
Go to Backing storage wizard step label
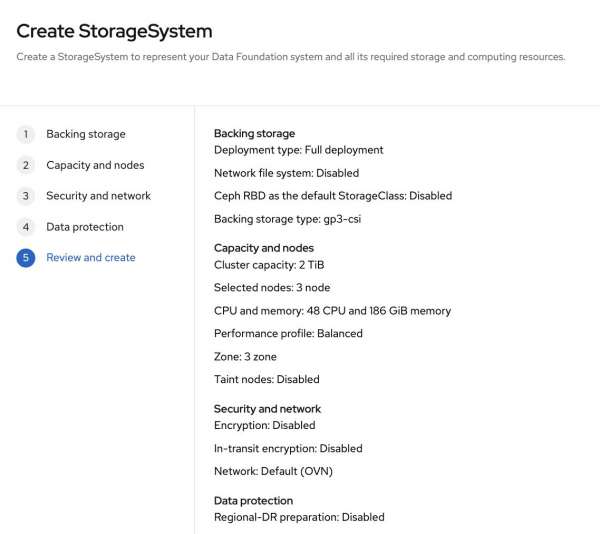pyautogui.click(x=86, y=134)
